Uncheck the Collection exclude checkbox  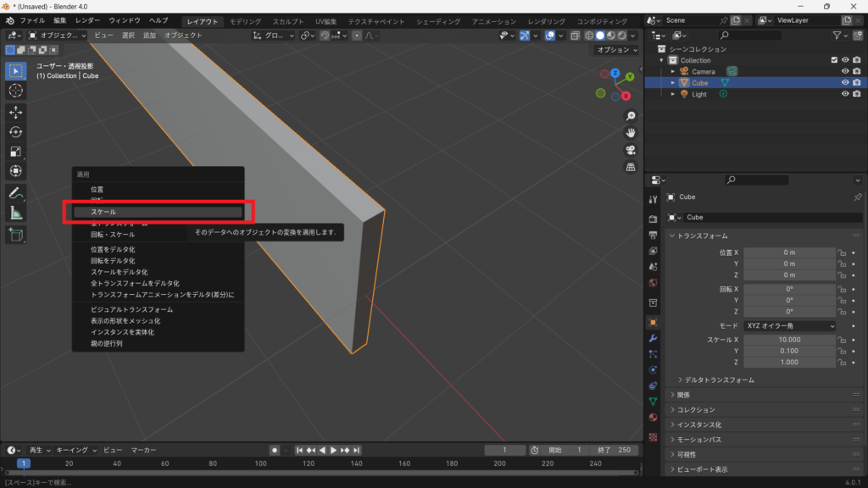[834, 60]
